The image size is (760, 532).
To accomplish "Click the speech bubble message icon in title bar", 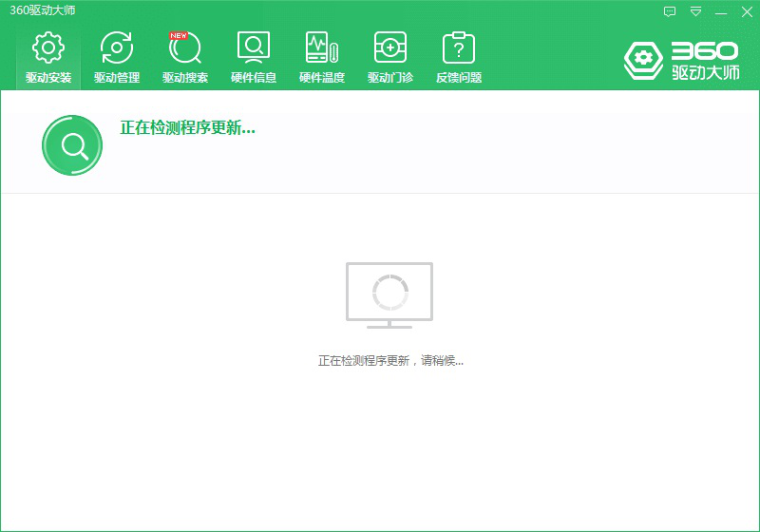I will coord(670,11).
